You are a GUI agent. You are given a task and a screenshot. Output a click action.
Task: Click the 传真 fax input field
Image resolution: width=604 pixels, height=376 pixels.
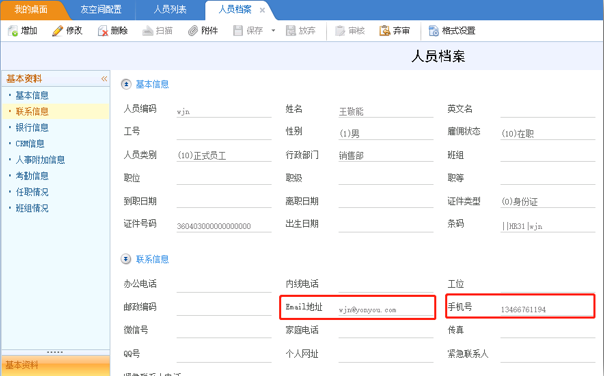click(548, 332)
